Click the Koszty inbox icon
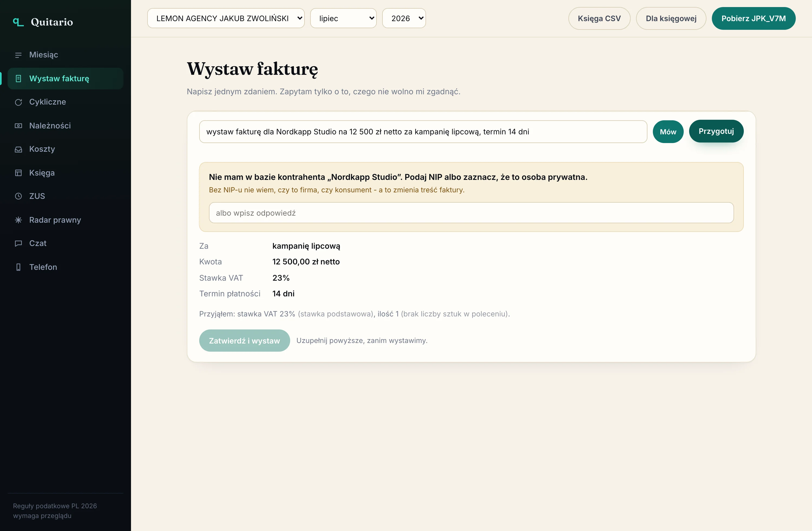 [18, 149]
